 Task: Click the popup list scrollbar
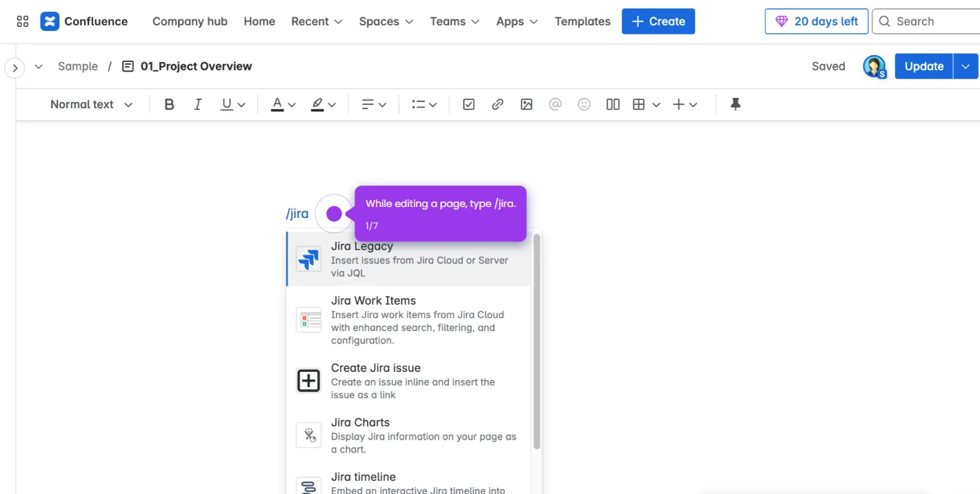tap(537, 342)
